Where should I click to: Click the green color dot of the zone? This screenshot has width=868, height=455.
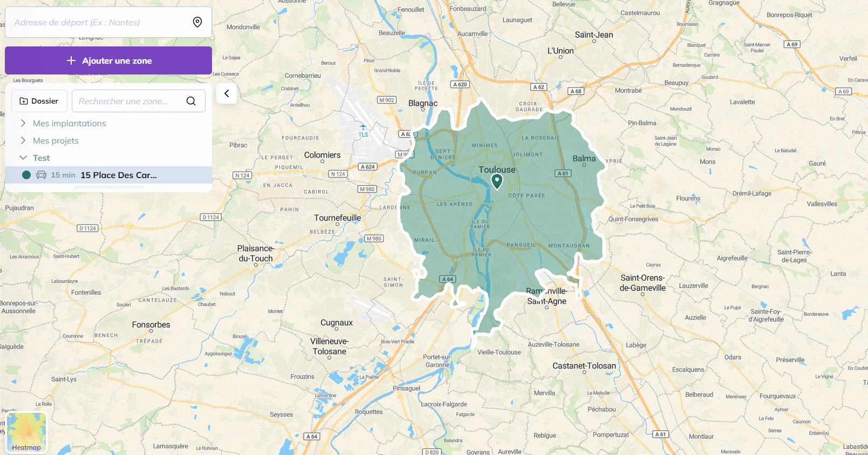pos(26,175)
